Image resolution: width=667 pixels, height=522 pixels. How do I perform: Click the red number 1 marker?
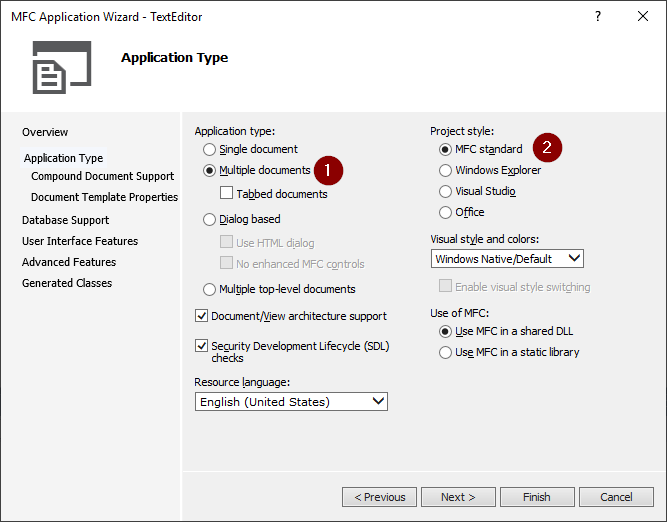[x=329, y=170]
